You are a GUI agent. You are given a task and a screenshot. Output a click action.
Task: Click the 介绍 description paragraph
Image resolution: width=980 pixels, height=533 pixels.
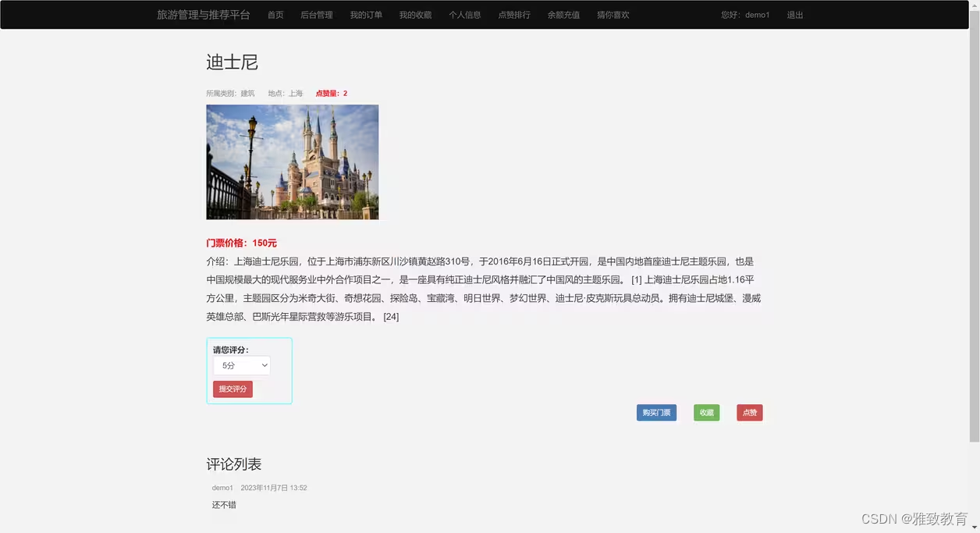point(484,289)
